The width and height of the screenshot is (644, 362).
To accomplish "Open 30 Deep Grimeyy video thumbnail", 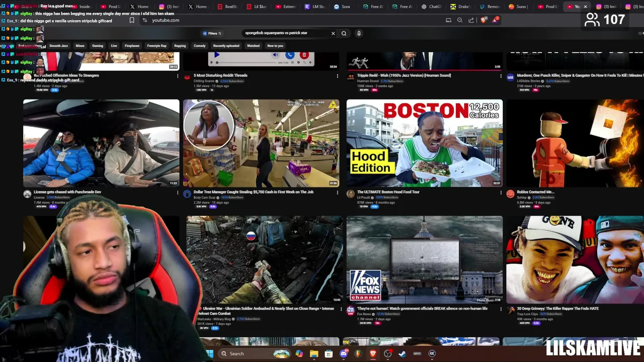I will pos(575,260).
